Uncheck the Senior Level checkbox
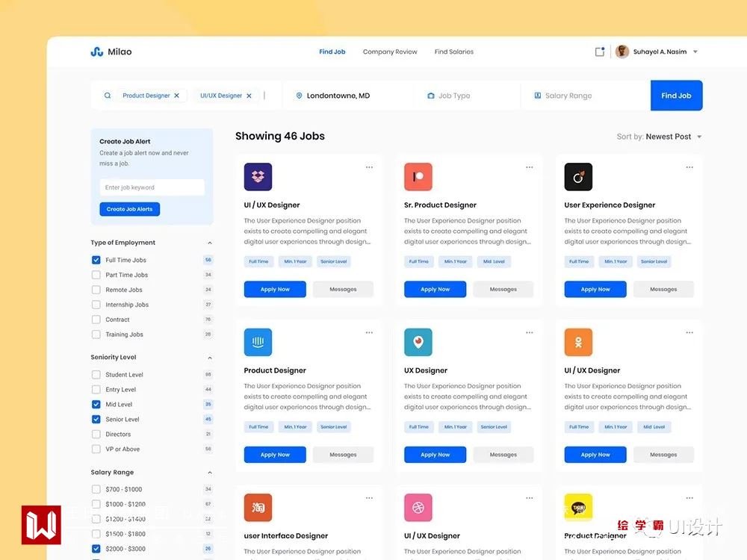 (x=96, y=419)
